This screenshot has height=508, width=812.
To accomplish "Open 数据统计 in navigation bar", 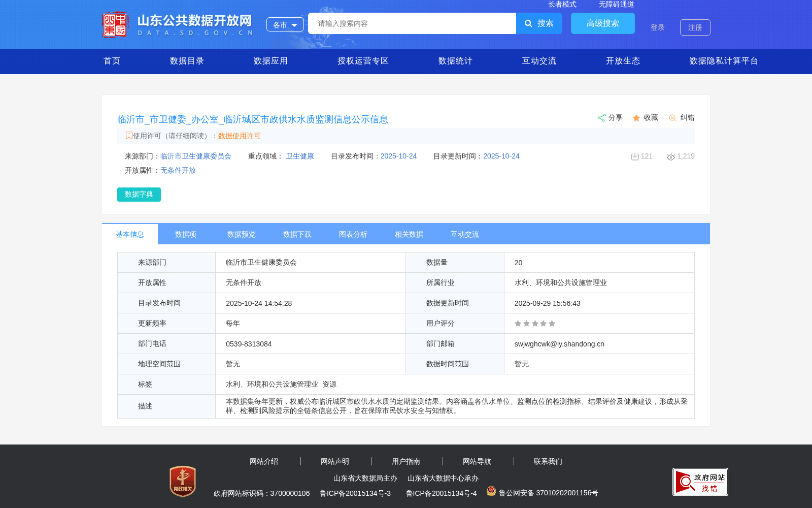I will 455,61.
